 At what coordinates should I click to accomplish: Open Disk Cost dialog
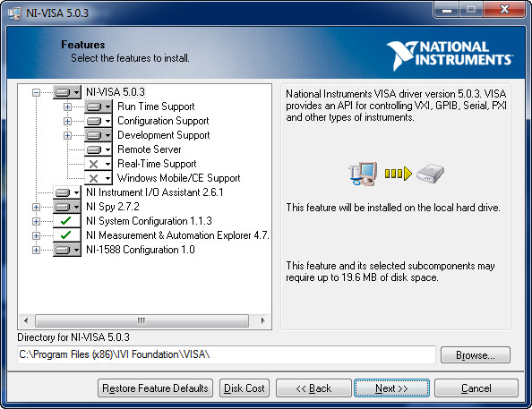245,388
